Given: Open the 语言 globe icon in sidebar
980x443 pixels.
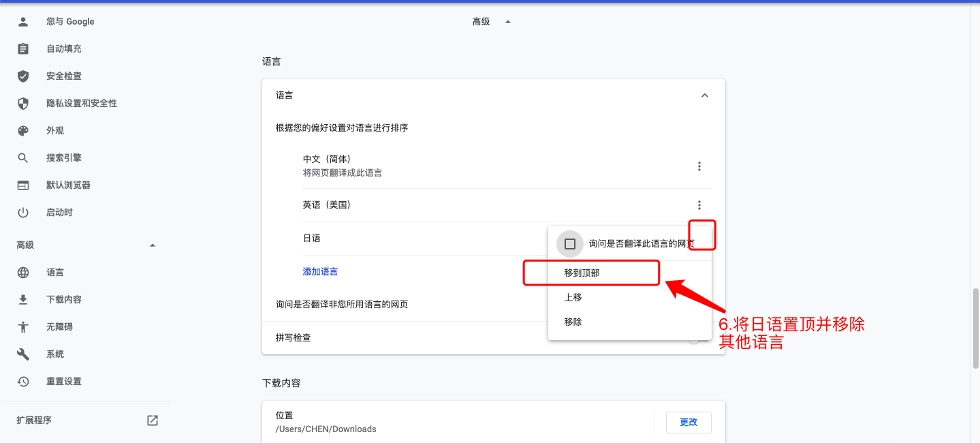Looking at the screenshot, I should coord(22,272).
